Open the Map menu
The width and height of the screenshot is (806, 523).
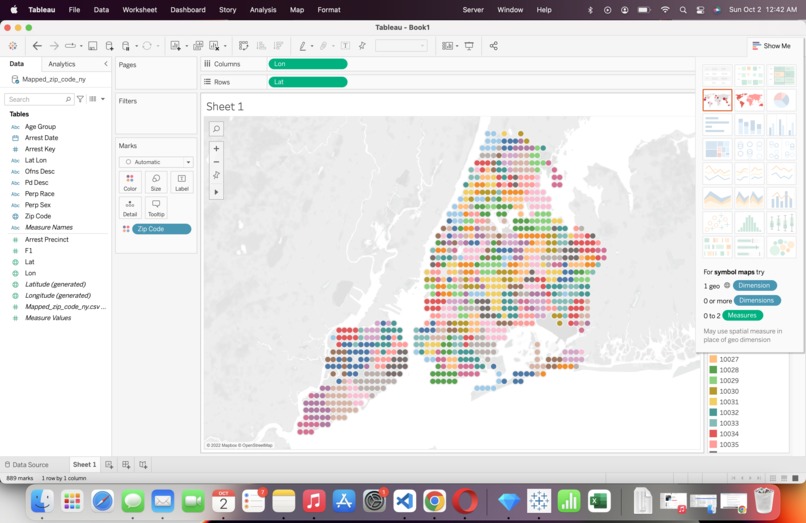tap(297, 10)
